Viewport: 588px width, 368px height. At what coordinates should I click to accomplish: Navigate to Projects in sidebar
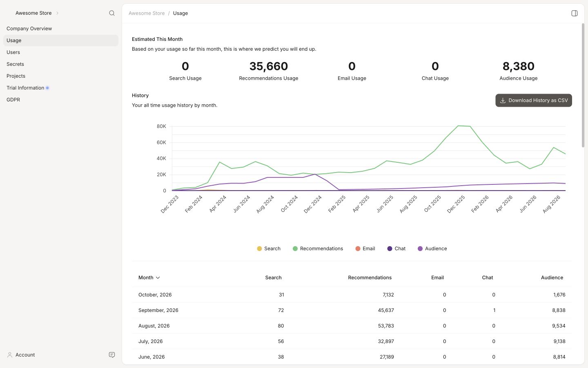click(x=61, y=76)
